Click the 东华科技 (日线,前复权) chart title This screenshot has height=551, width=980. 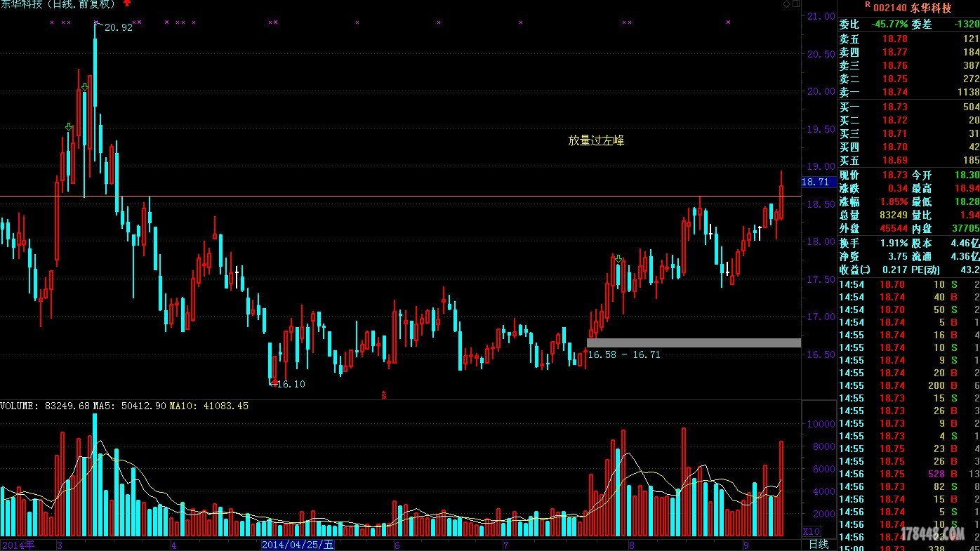[x=58, y=5]
